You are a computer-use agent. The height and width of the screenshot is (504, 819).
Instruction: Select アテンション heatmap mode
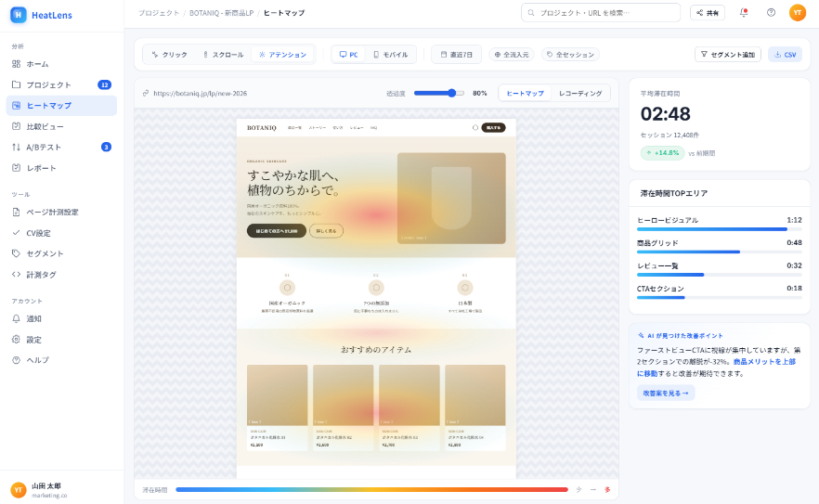[x=282, y=55]
